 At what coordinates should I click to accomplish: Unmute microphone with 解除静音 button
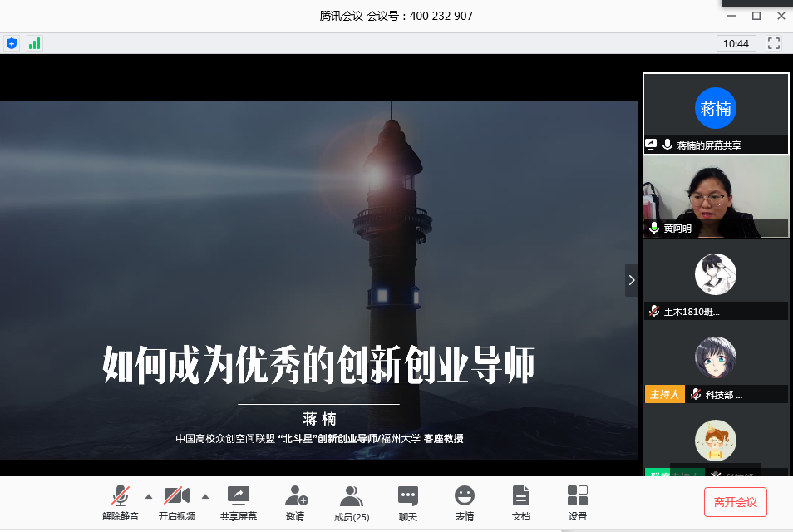pos(121,502)
